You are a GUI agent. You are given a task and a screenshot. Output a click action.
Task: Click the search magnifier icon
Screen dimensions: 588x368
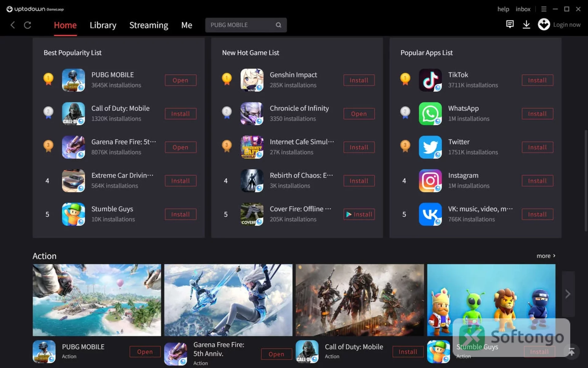278,25
